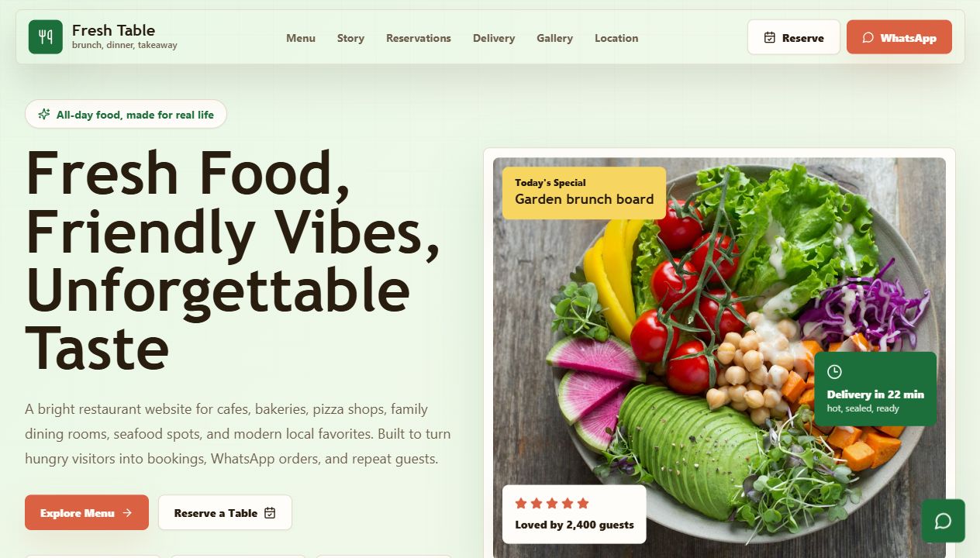Click the salad bowl hero image
The image size is (980, 558).
[x=719, y=356]
